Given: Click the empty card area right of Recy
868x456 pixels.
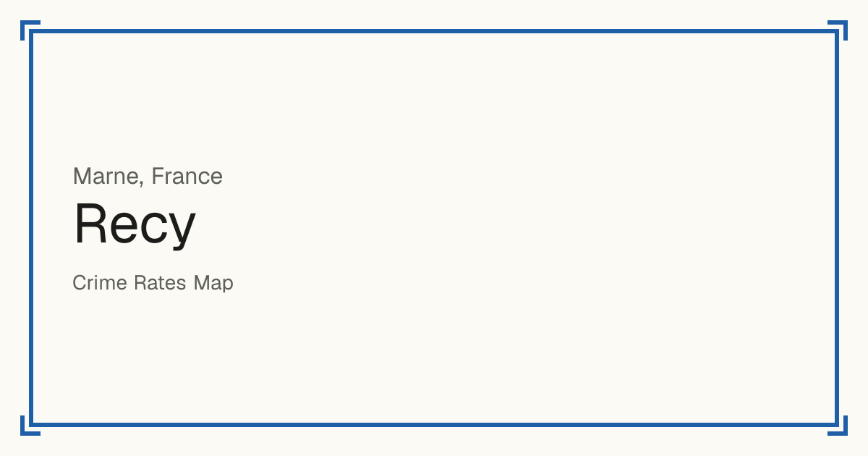Looking at the screenshot, I should (506, 225).
